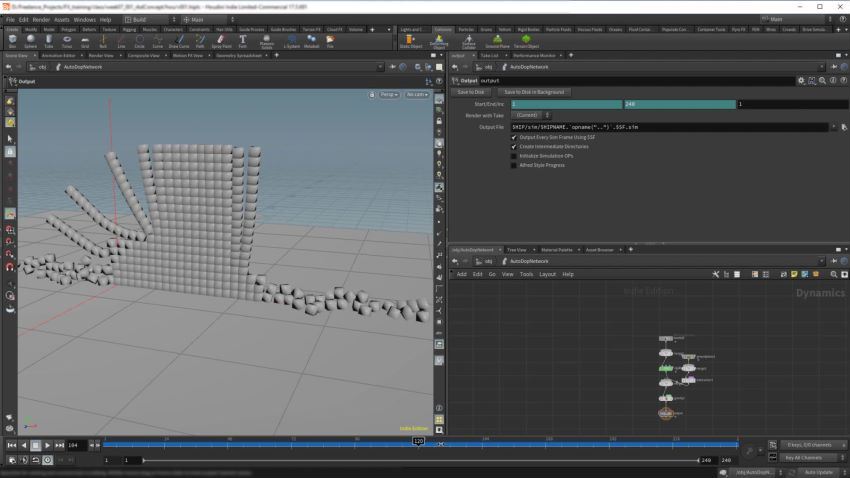Switch to the Geometry Spreadsheet tab

point(239,55)
